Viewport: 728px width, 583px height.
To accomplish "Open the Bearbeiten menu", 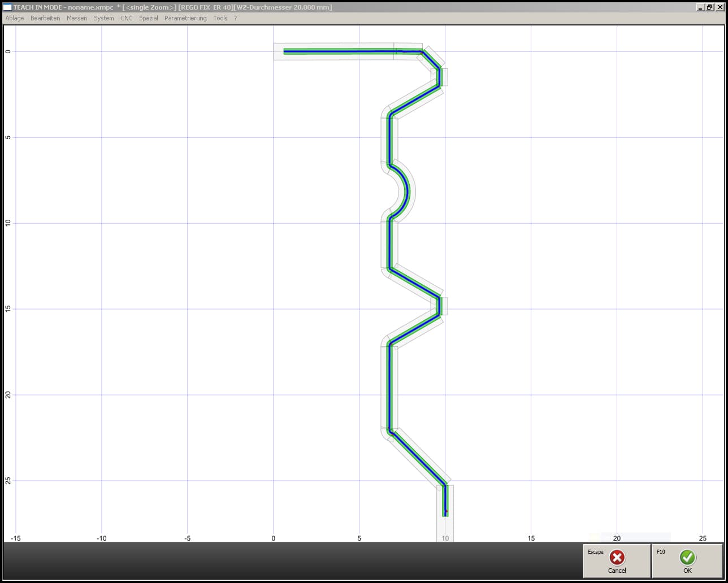I will (x=45, y=18).
